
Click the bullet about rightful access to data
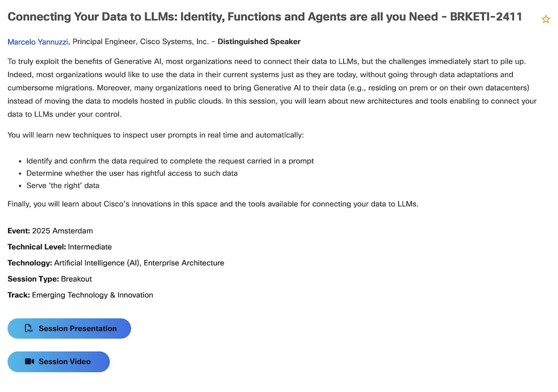coord(132,173)
